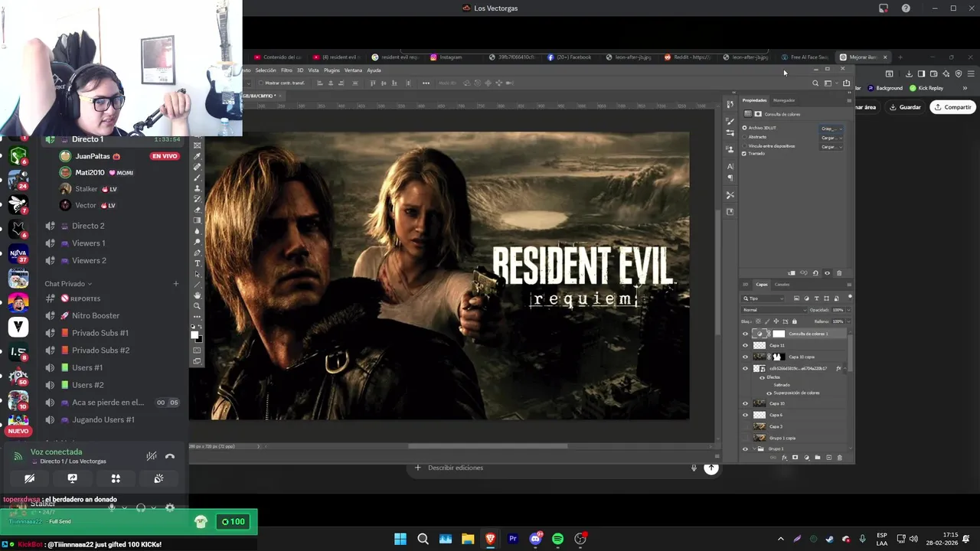This screenshot has width=980, height=551.
Task: Add a layer style via fx icon
Action: (784, 458)
